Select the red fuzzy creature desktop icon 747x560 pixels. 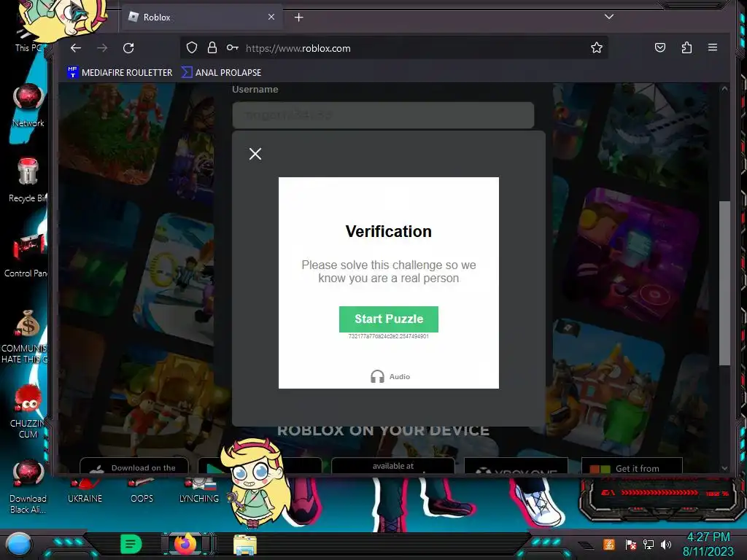28,412
